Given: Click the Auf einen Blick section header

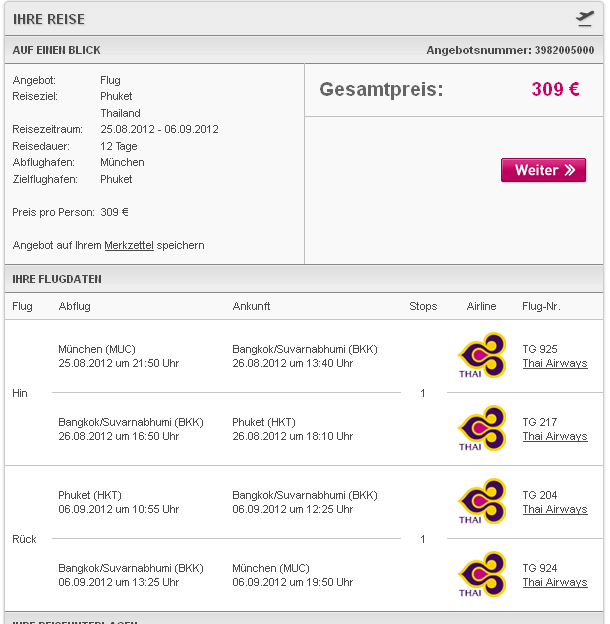Looking at the screenshot, I should coord(304,50).
